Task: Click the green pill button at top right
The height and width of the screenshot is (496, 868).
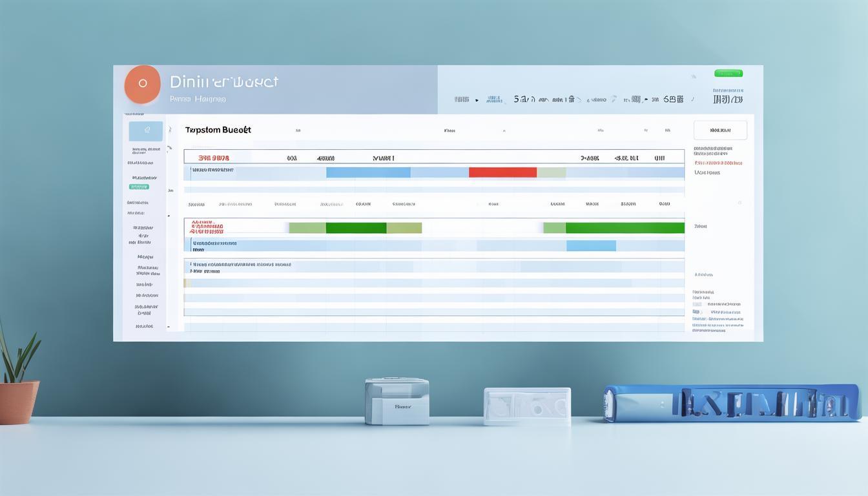Action: click(728, 73)
